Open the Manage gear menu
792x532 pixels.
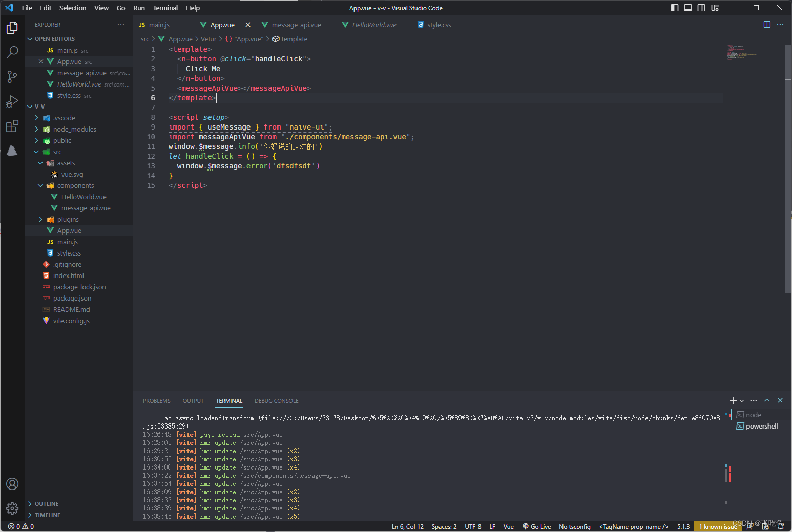point(12,508)
